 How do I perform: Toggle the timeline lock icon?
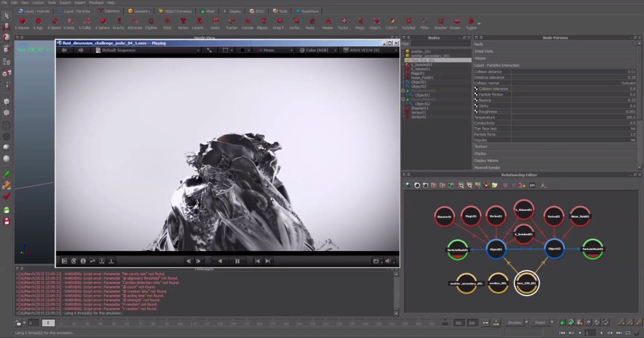[x=18, y=323]
